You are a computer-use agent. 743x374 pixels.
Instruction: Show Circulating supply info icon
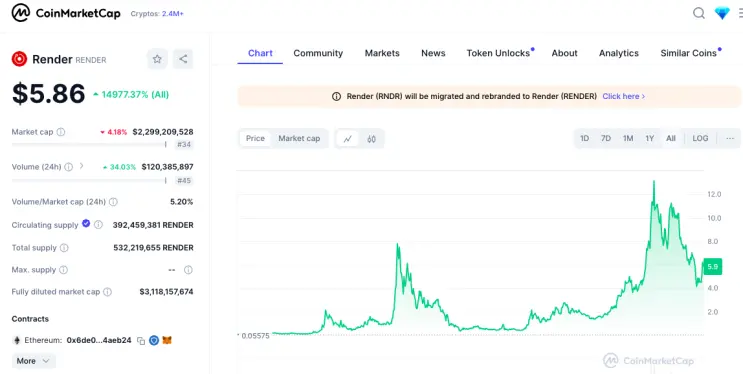click(98, 225)
